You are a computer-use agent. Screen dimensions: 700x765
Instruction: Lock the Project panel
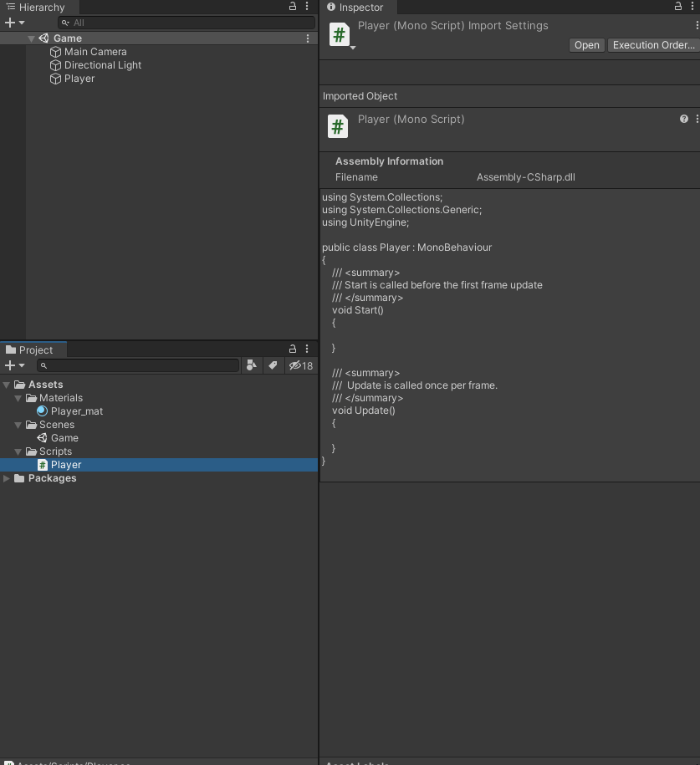[x=293, y=349]
